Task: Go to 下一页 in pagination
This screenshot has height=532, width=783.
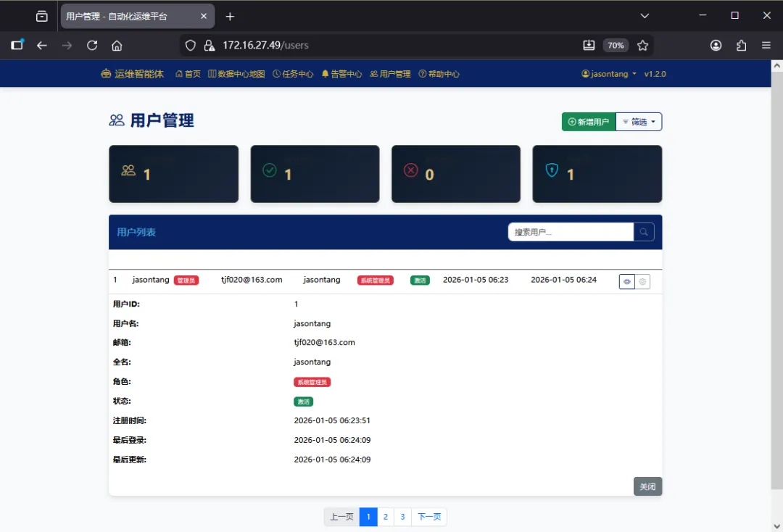Action: tap(429, 517)
